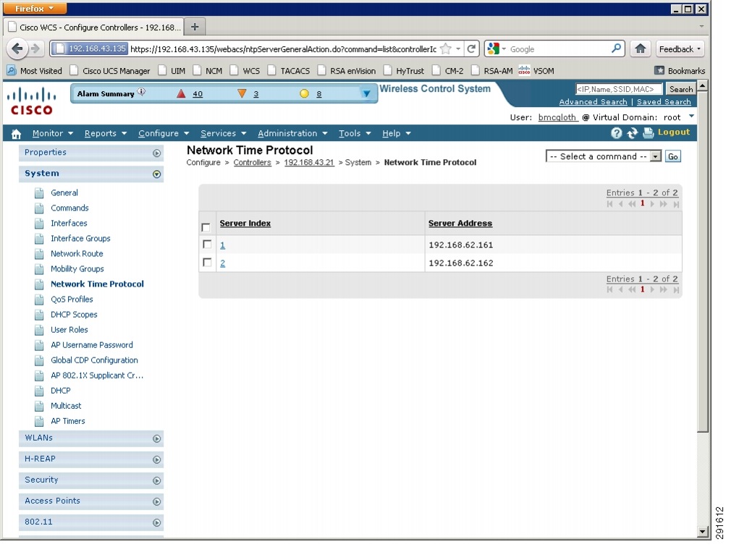Open the Advanced Search link

pos(593,102)
